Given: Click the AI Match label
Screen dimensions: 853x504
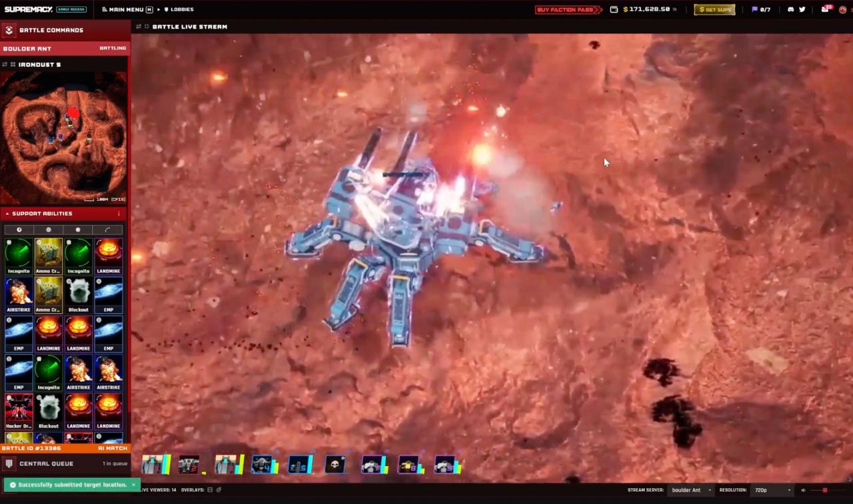Looking at the screenshot, I should [x=112, y=449].
